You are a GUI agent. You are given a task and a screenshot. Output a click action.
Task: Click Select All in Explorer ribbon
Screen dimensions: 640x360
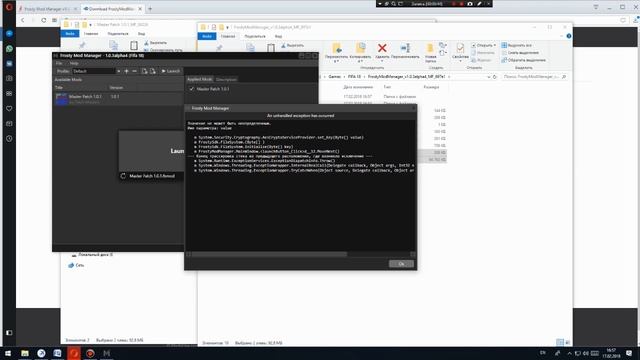[x=517, y=45]
